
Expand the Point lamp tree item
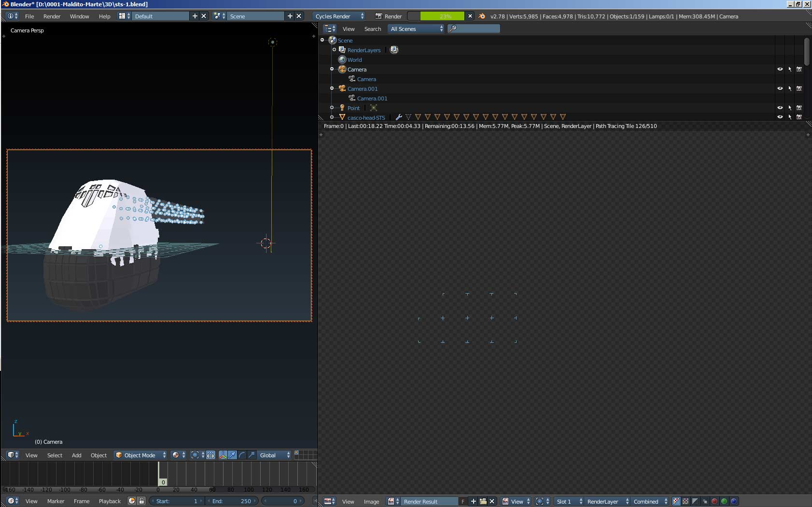332,108
